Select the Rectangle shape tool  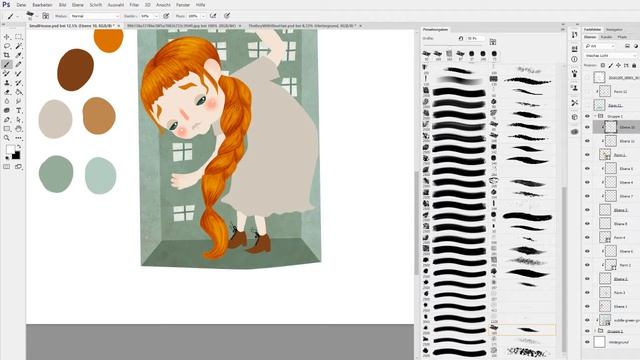[7, 129]
